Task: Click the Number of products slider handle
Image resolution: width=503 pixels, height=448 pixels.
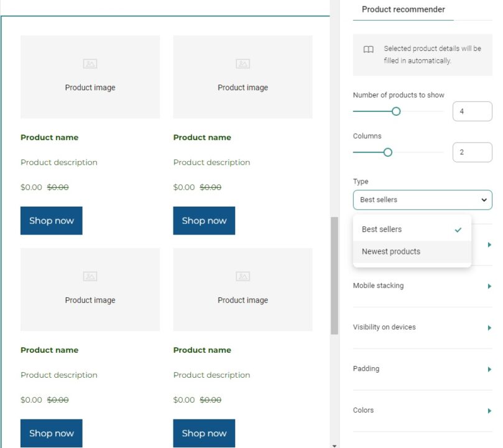Action: (395, 111)
